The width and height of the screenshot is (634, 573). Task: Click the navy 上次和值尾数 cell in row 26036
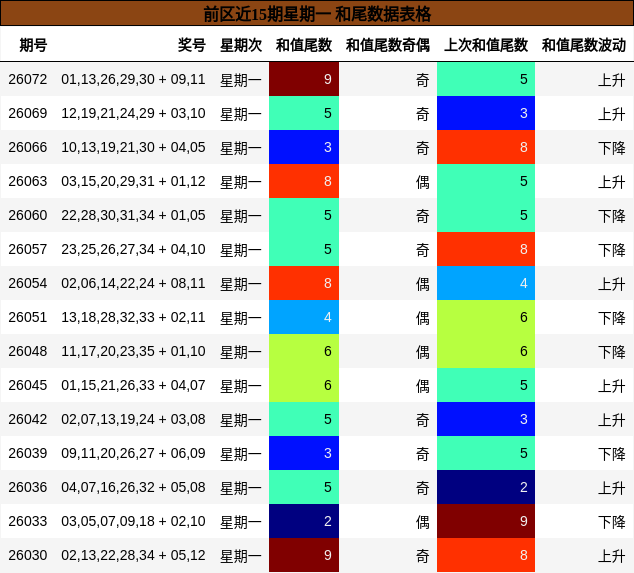pos(486,487)
